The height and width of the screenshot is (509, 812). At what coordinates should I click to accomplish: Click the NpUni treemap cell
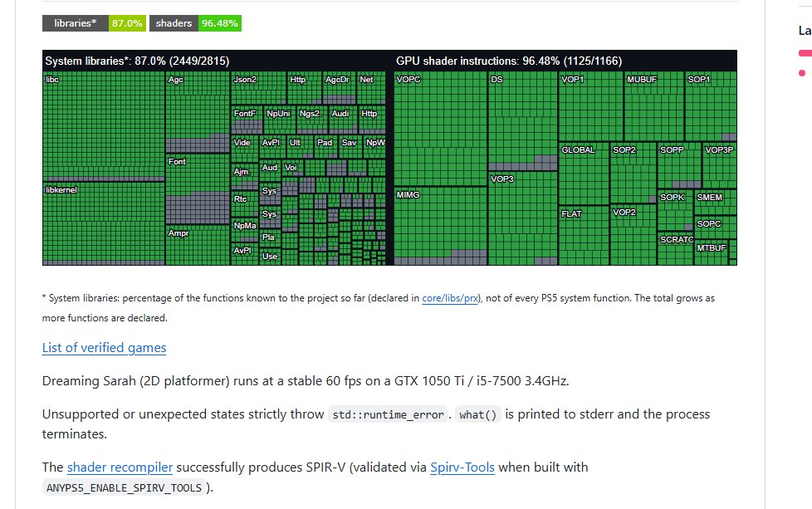(x=280, y=120)
